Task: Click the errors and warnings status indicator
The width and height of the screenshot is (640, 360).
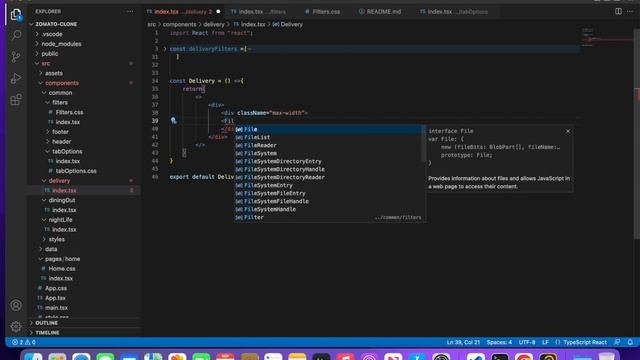Action: coord(24,342)
